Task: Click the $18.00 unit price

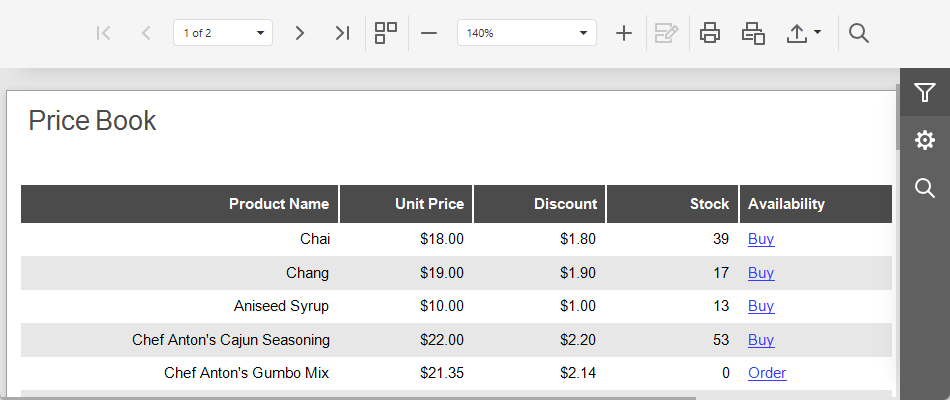Action: 442,239
